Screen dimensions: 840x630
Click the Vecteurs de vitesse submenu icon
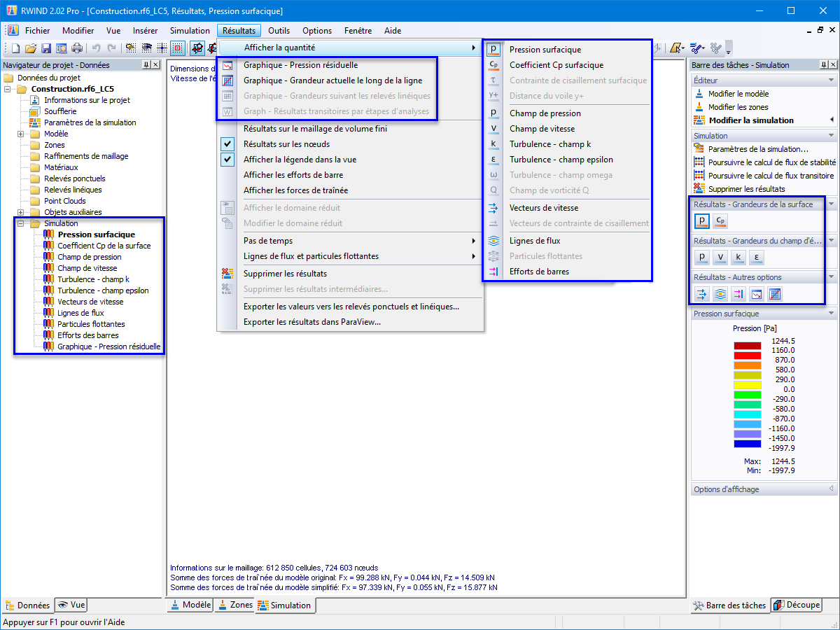coord(493,208)
